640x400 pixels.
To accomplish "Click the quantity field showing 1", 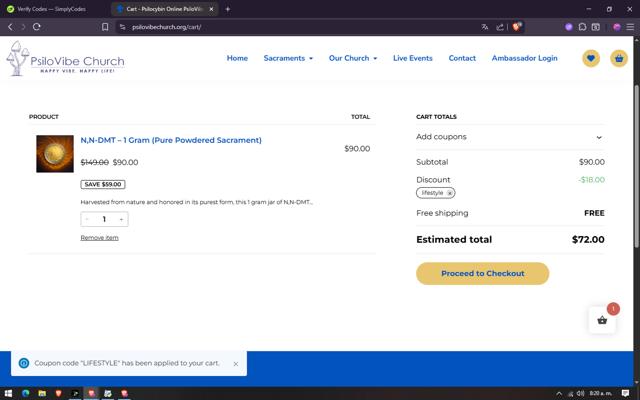I will tap(104, 220).
